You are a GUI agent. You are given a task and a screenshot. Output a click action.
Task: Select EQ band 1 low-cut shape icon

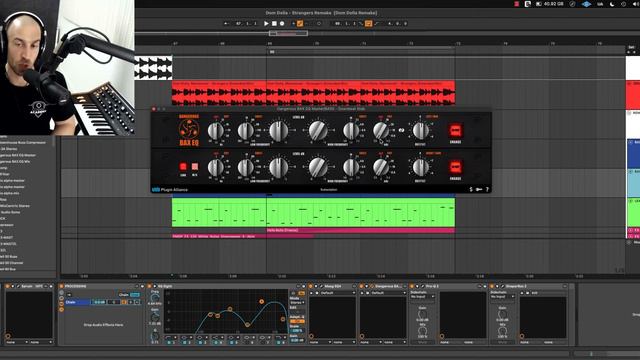pos(168,338)
